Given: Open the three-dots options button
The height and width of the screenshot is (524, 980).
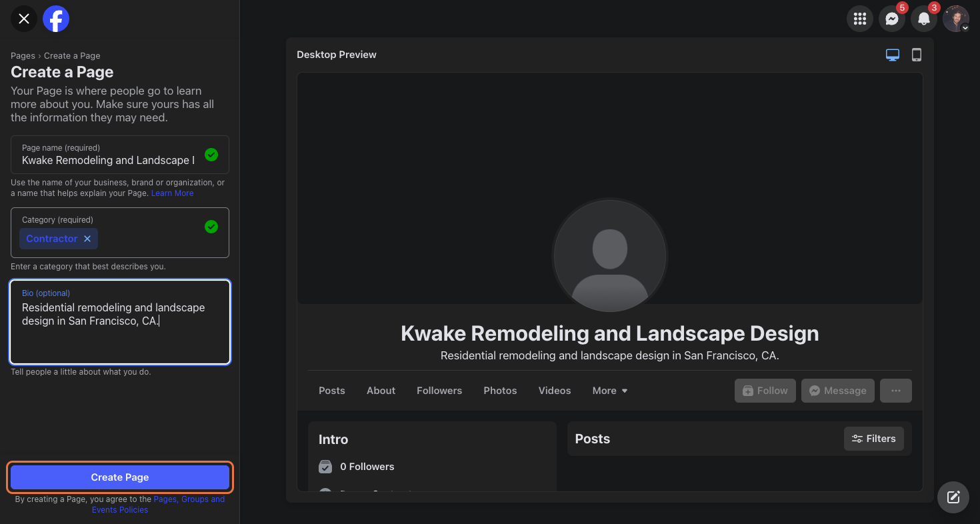Looking at the screenshot, I should click(896, 391).
